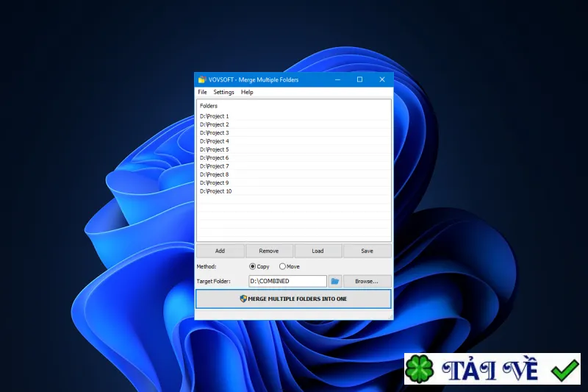Open the Settings menu
The width and height of the screenshot is (588, 392).
coord(223,92)
